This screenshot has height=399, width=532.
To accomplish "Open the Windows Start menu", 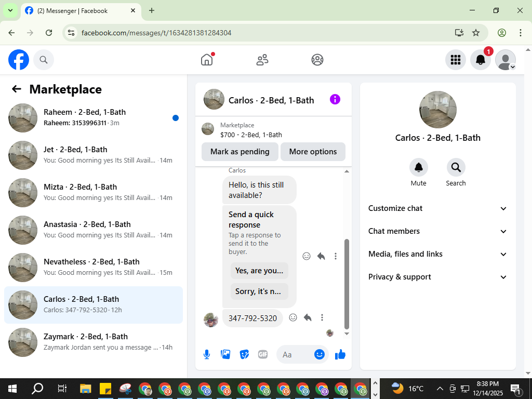I will point(12,389).
